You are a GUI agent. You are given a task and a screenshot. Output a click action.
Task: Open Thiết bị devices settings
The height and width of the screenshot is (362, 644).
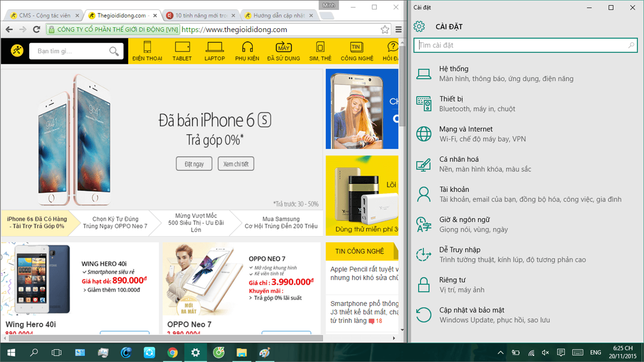pyautogui.click(x=526, y=104)
